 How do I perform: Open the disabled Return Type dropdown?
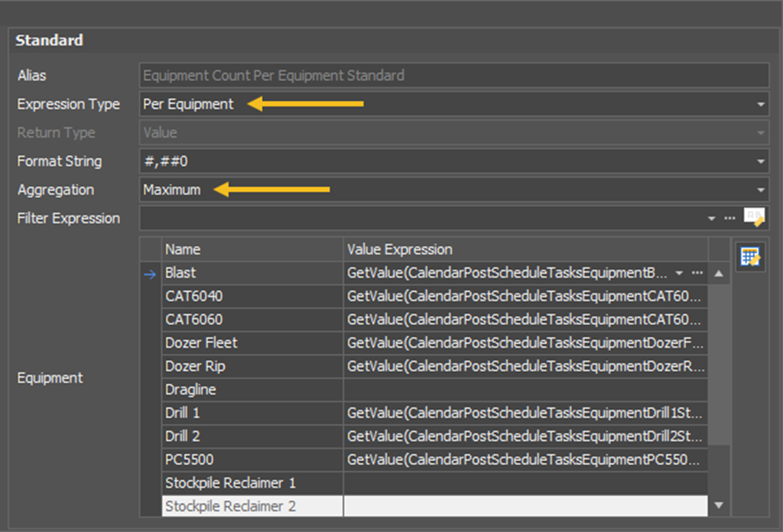click(x=761, y=133)
